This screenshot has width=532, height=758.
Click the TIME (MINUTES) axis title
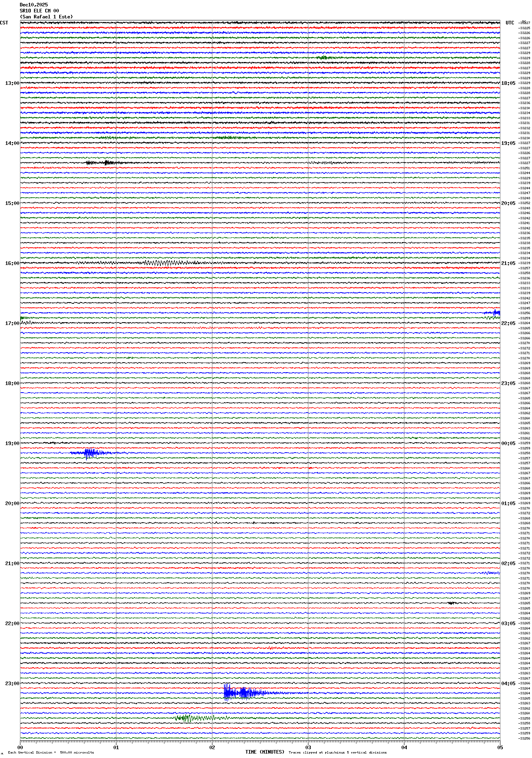[264, 752]
